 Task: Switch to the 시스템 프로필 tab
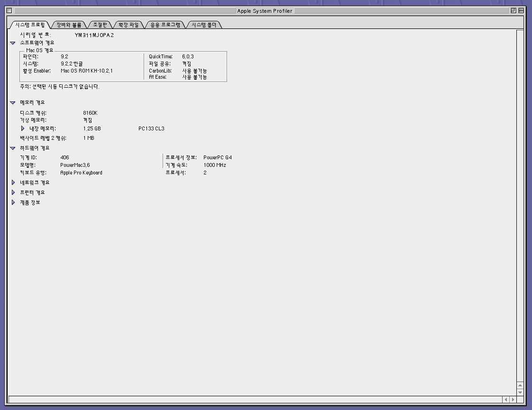click(x=29, y=25)
